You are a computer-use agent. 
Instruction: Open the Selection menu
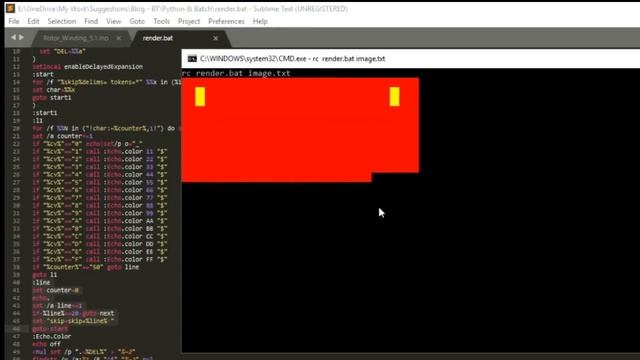click(x=62, y=21)
